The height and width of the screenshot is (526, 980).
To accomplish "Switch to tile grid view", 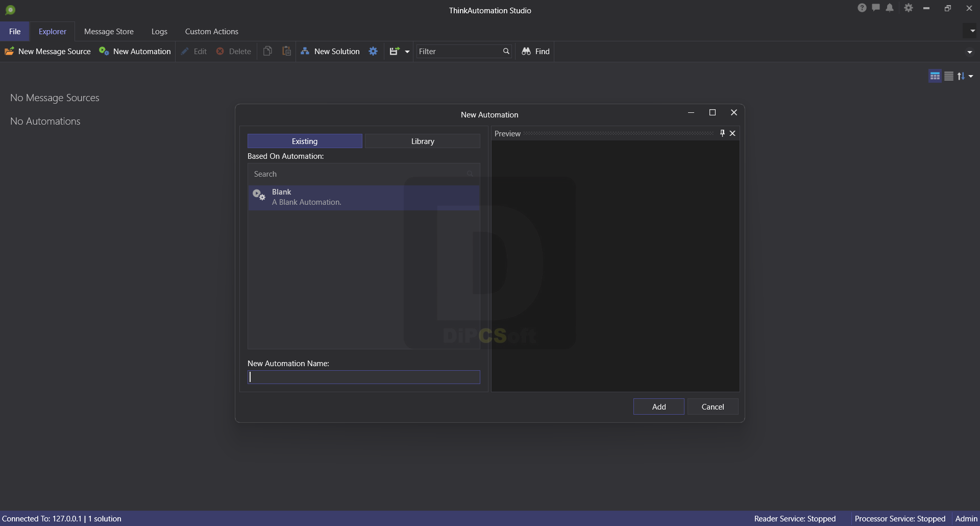I will pyautogui.click(x=935, y=76).
